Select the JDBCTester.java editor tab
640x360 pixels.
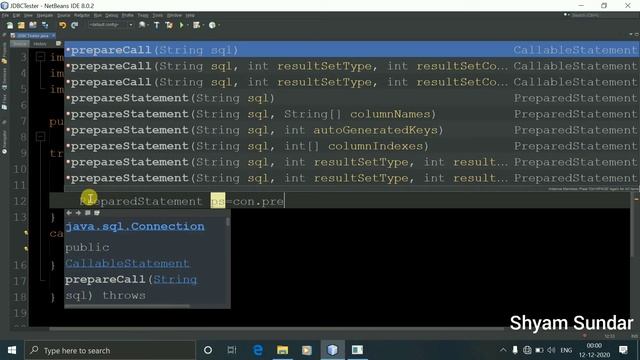pyautogui.click(x=32, y=36)
